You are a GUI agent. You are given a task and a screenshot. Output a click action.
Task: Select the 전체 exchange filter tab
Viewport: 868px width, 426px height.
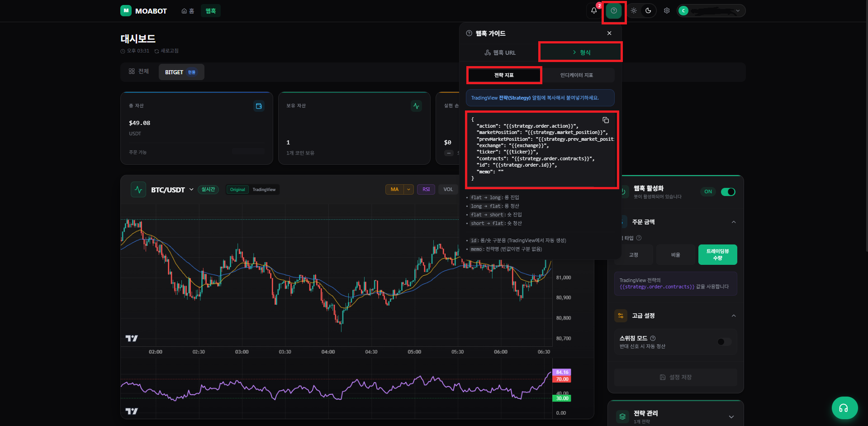point(139,72)
